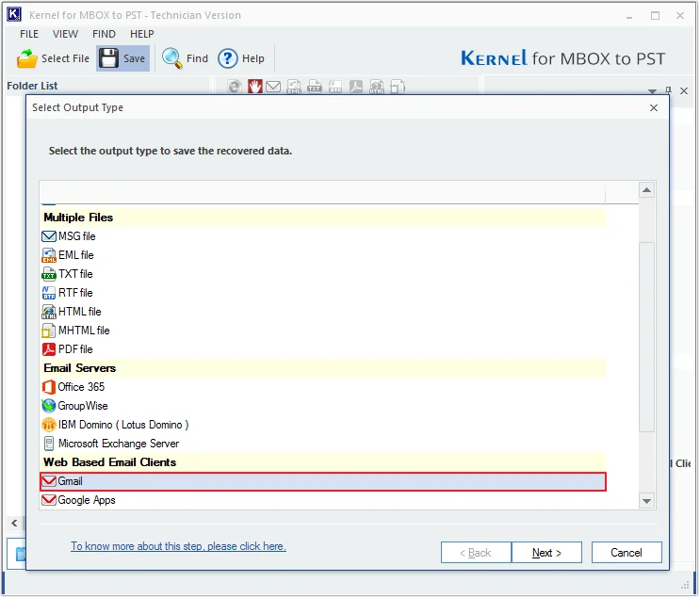
Task: Select Gmail web client option
Action: 323,481
